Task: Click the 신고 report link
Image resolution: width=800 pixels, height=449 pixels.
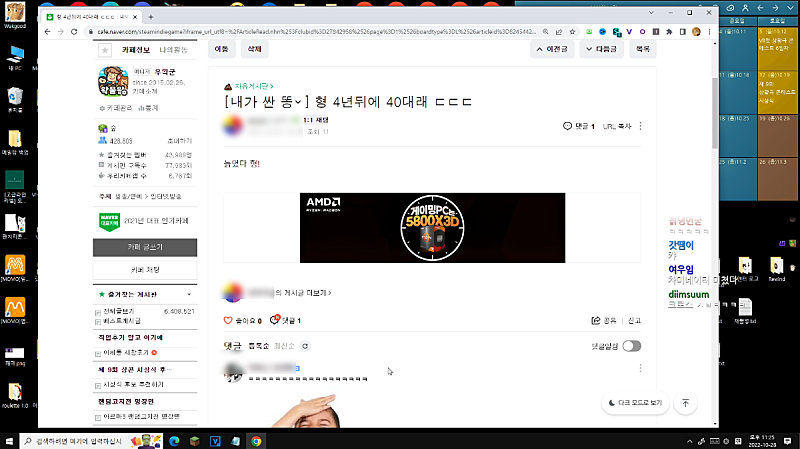Action: click(634, 320)
